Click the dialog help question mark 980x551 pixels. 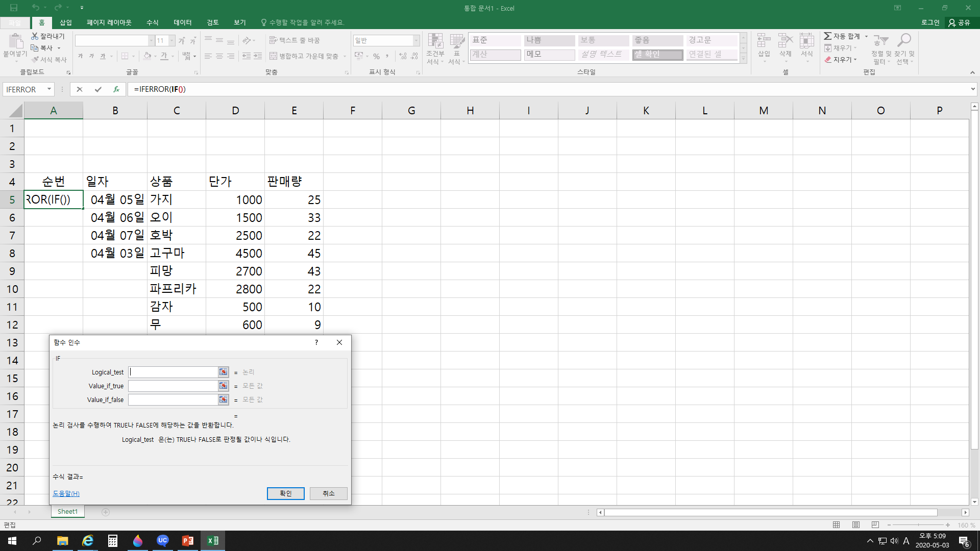[x=316, y=342]
